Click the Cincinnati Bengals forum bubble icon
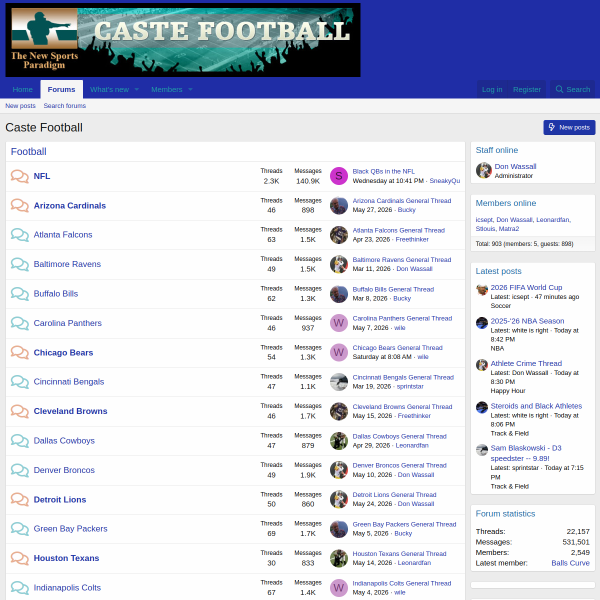Viewport: 600px width, 600px height. [x=20, y=382]
